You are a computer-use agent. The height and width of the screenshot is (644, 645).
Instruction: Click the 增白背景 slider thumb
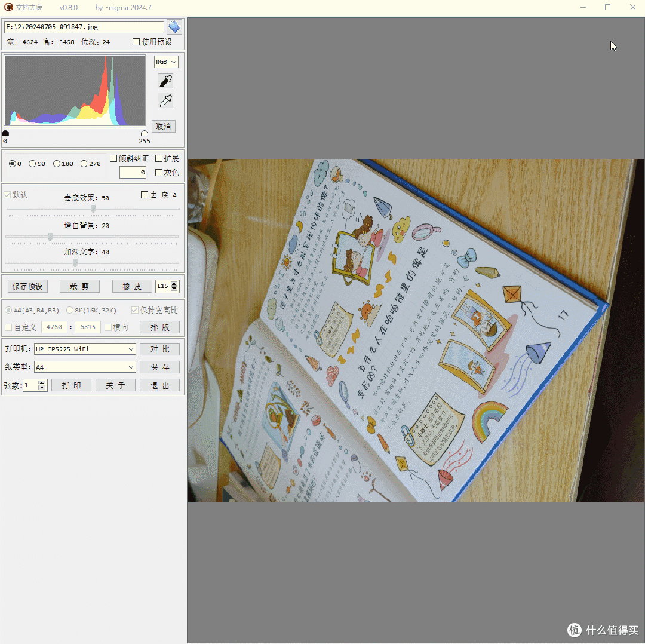click(x=50, y=237)
